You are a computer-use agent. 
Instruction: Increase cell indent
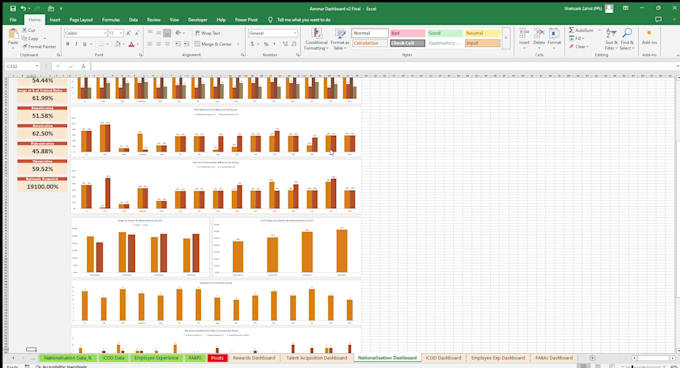click(186, 44)
